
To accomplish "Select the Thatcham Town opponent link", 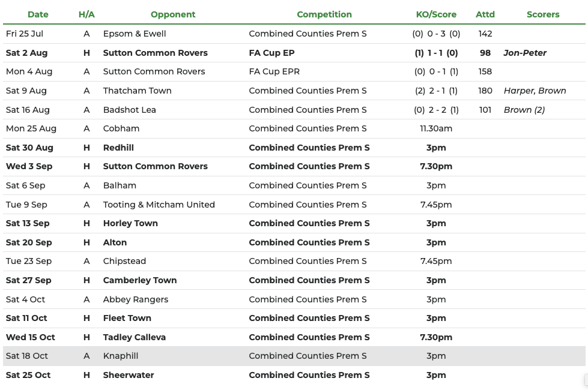I will 137,91.
